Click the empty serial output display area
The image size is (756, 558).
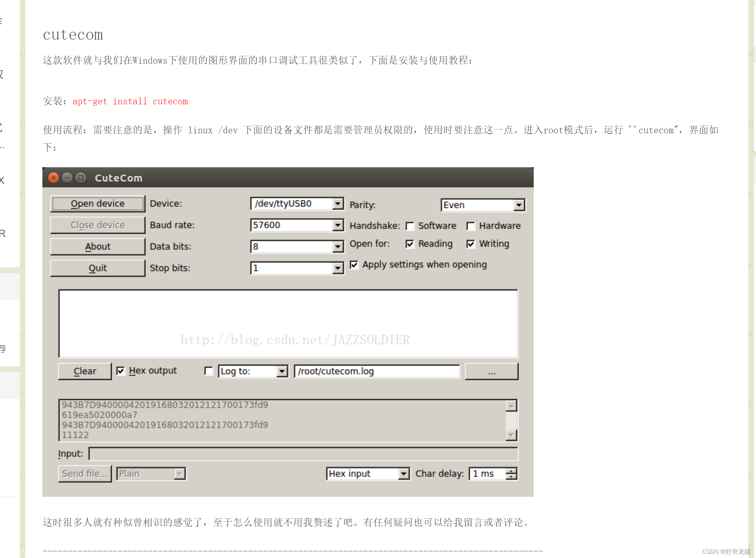(x=288, y=324)
